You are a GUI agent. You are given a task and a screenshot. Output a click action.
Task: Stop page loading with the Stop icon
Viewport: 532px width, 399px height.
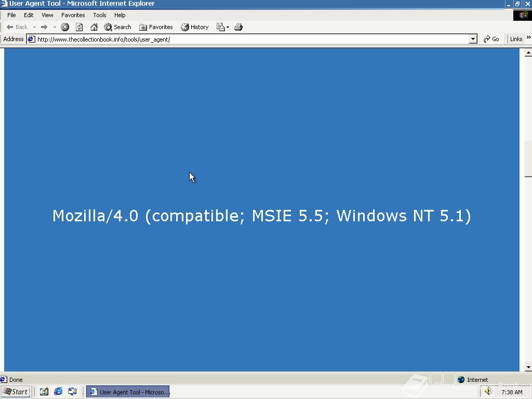(x=65, y=27)
